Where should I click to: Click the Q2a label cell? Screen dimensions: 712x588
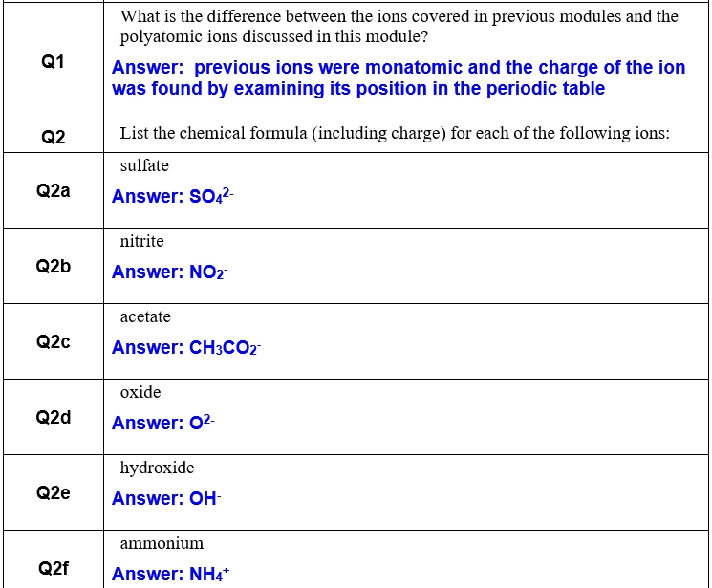click(54, 190)
